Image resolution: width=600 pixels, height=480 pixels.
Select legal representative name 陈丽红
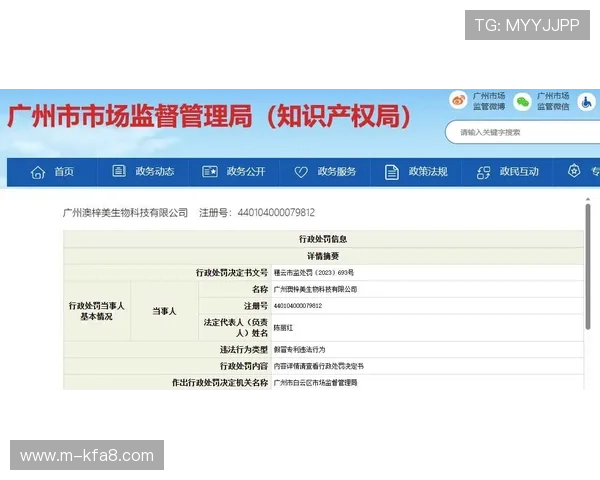[283, 328]
